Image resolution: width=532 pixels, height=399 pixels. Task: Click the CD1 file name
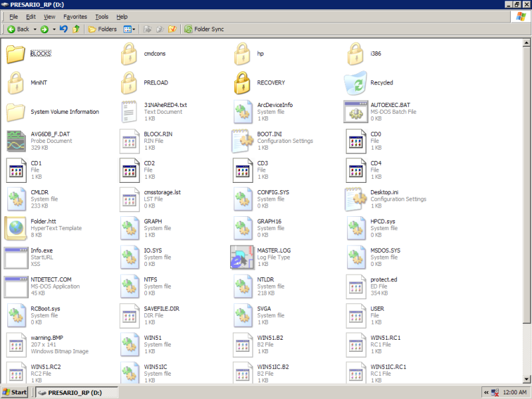pyautogui.click(x=36, y=163)
